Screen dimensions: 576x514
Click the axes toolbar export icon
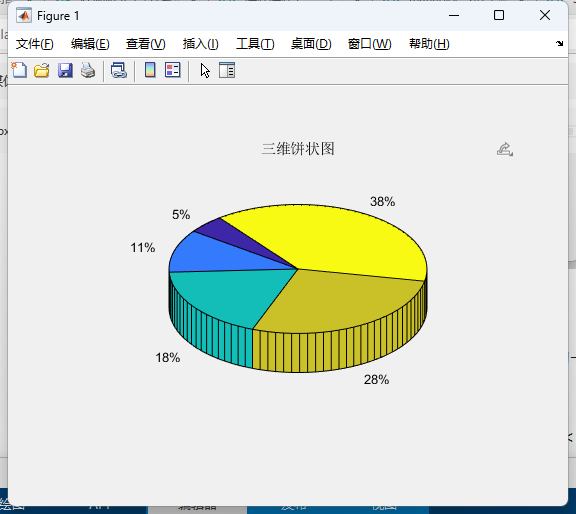click(505, 149)
